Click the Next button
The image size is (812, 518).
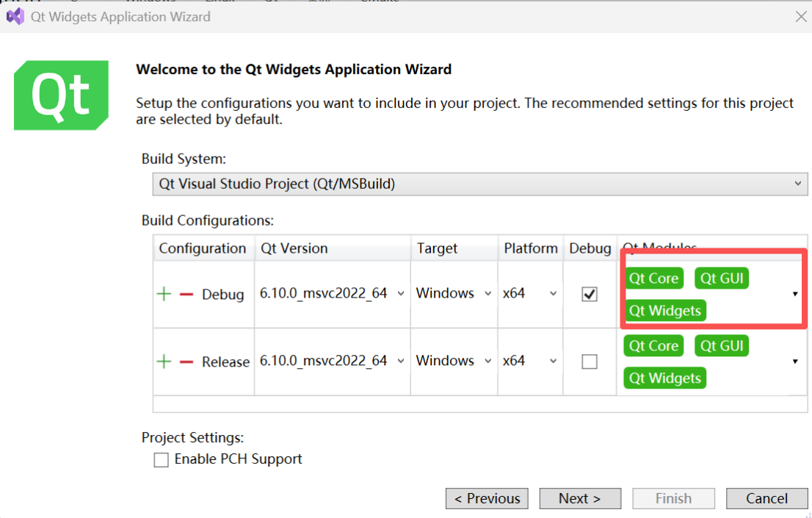pyautogui.click(x=580, y=498)
